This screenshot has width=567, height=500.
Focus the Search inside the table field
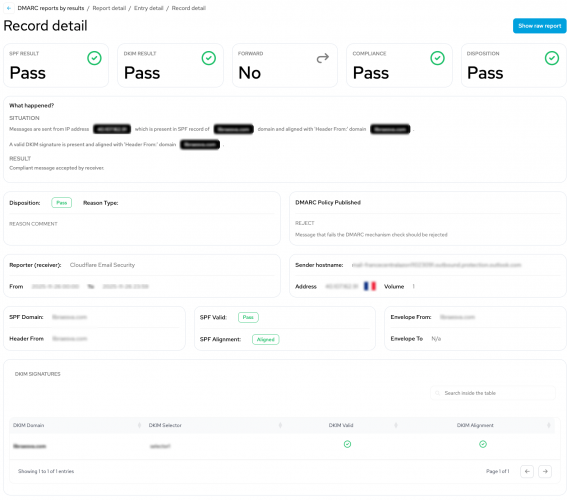point(493,393)
